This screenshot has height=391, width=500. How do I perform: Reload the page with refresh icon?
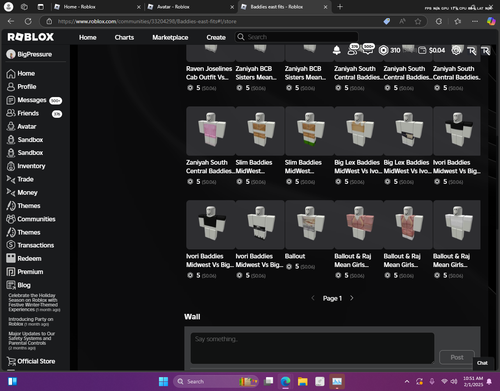pyautogui.click(x=28, y=21)
